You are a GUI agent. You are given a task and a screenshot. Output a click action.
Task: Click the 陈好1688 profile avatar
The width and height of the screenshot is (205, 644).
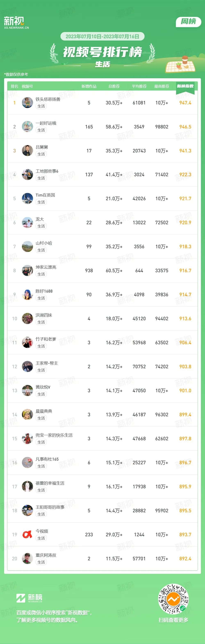pos(27,294)
